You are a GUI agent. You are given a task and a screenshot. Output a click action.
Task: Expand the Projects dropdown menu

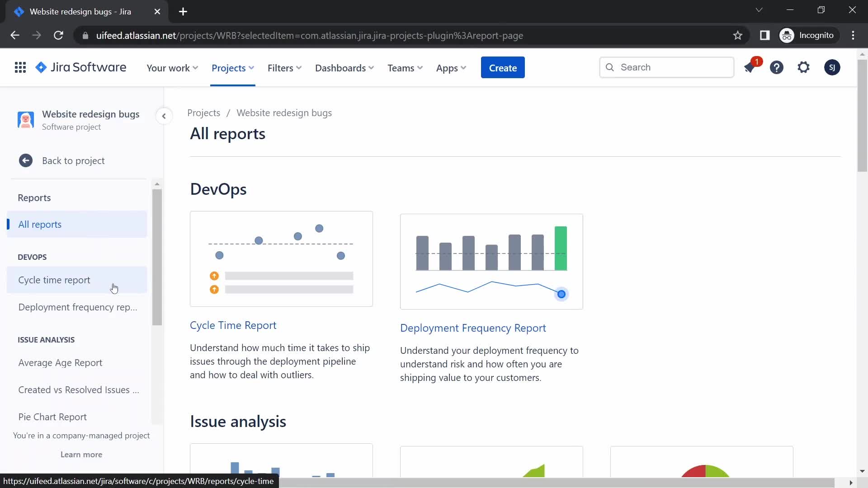click(232, 67)
